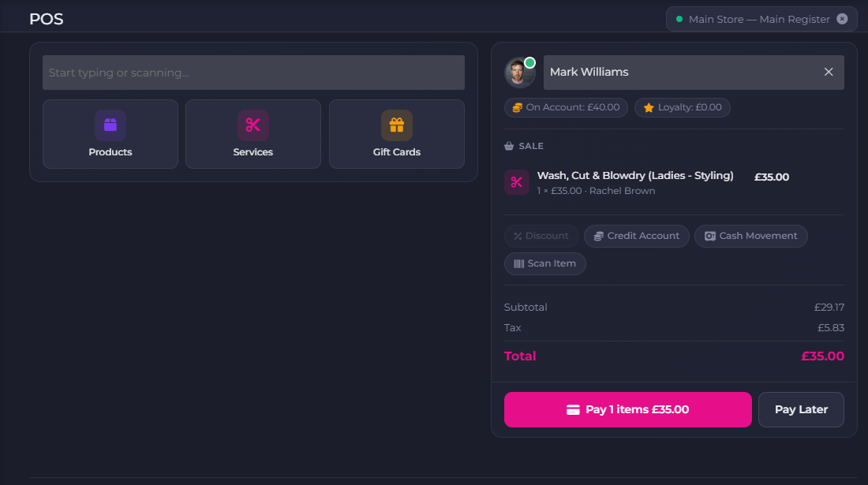Open the Cash Movement option
This screenshot has height=485, width=868.
750,236
